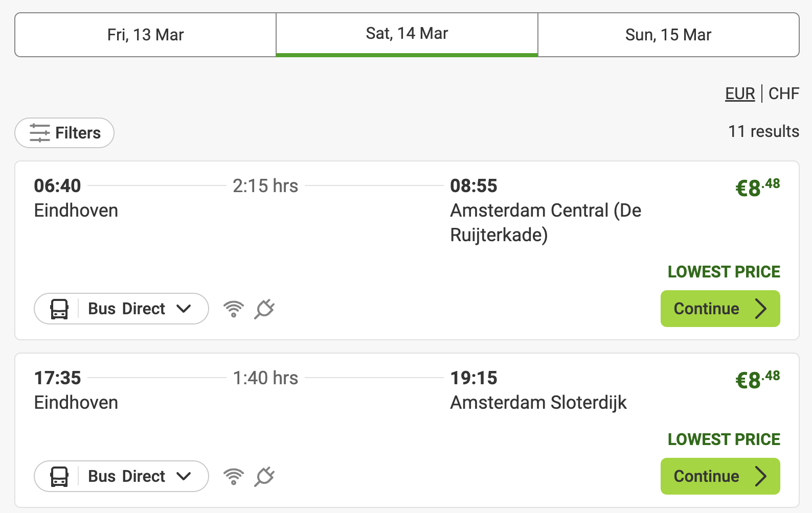Screen dimensions: 812x513
Task: Click the Wi-Fi icon on the 17:35 trip
Action: tap(234, 476)
